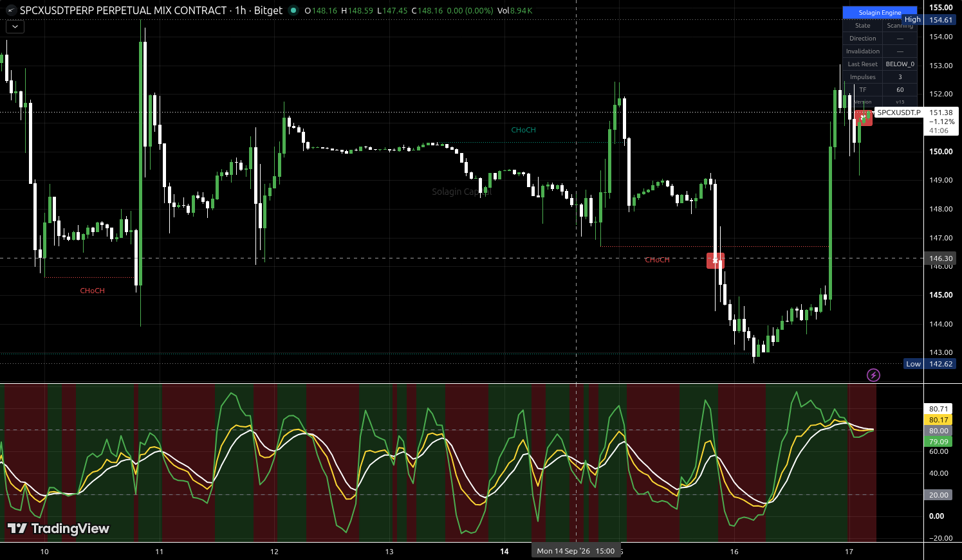The image size is (962, 560).
Task: Click date label 12 on time axis
Action: pyautogui.click(x=274, y=552)
